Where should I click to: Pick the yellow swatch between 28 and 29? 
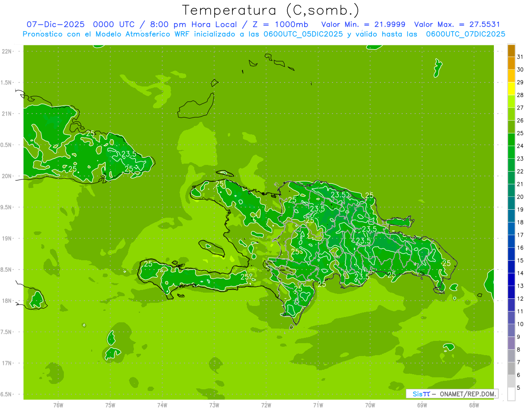pyautogui.click(x=512, y=89)
